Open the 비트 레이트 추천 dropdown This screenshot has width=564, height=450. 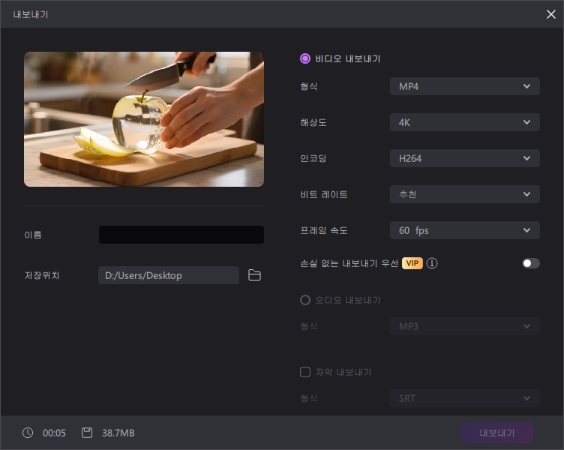(465, 194)
